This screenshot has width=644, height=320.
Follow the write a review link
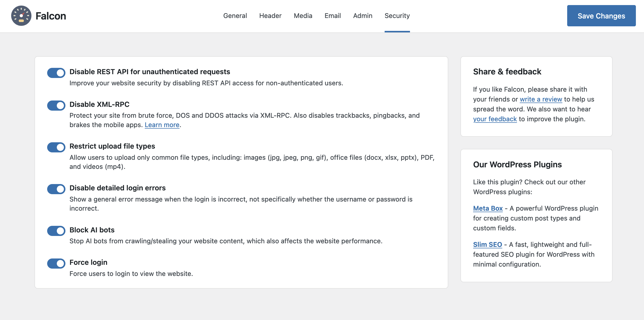(x=541, y=99)
